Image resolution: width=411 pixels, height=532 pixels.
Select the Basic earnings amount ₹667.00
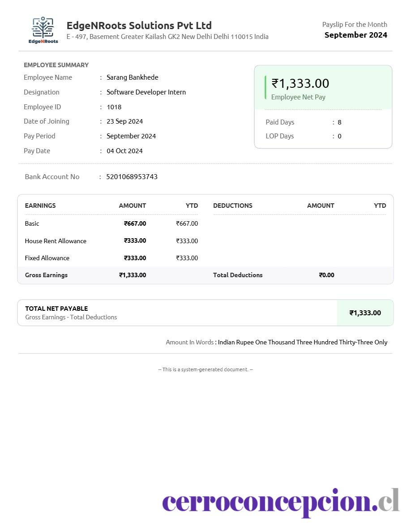(x=135, y=223)
